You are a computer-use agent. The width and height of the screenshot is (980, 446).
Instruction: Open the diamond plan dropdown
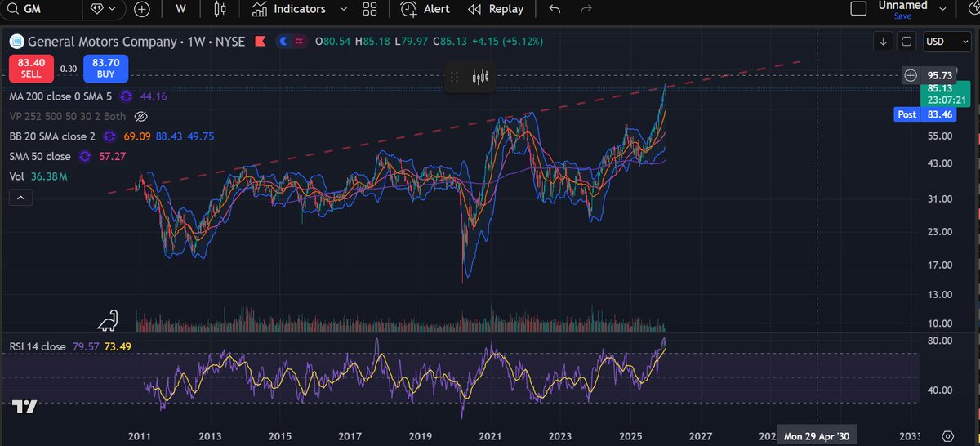pos(103,9)
